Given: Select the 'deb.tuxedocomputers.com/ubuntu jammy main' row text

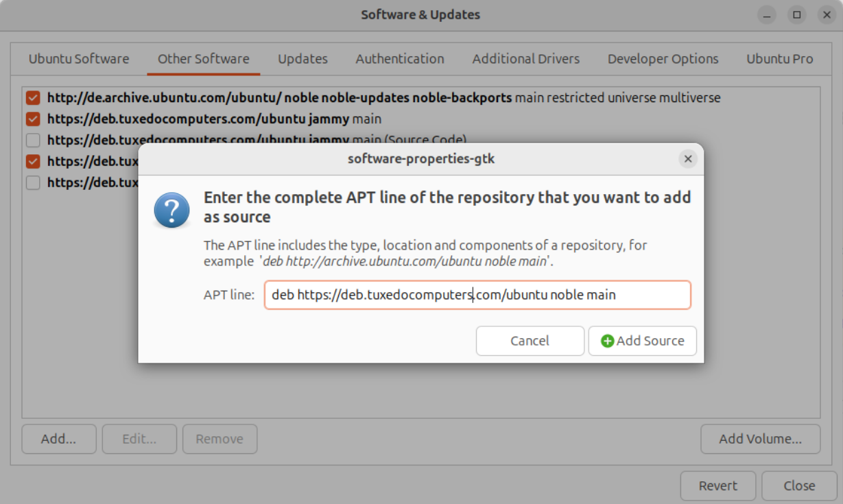Looking at the screenshot, I should point(214,119).
